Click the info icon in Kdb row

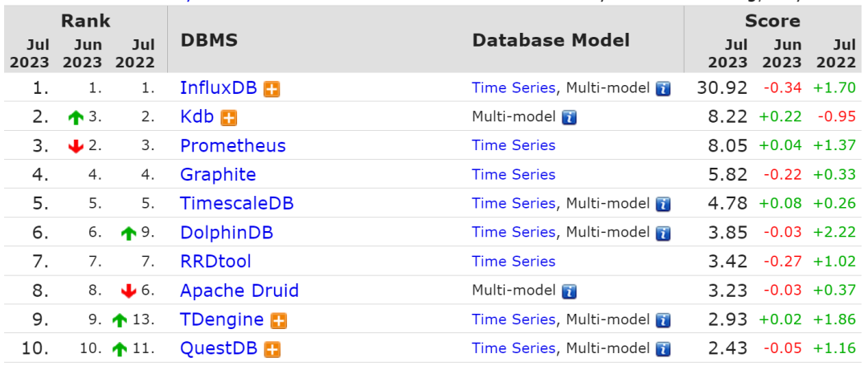569,118
